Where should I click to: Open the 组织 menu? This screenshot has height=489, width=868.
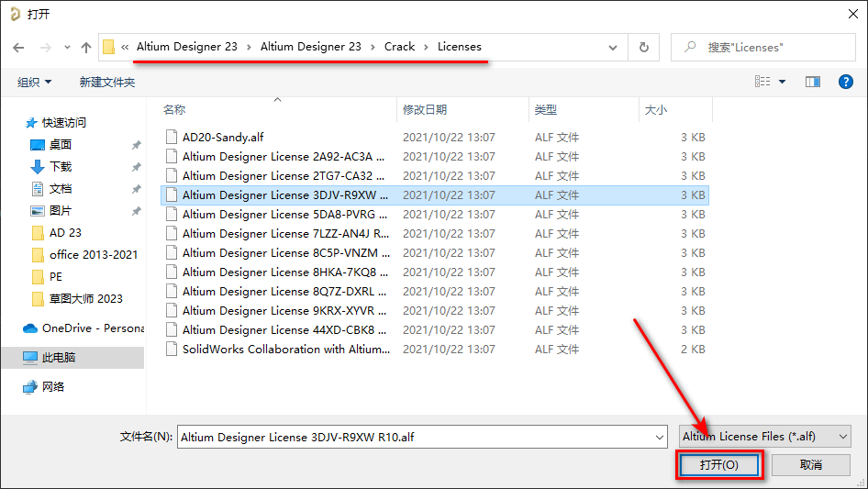pyautogui.click(x=34, y=82)
